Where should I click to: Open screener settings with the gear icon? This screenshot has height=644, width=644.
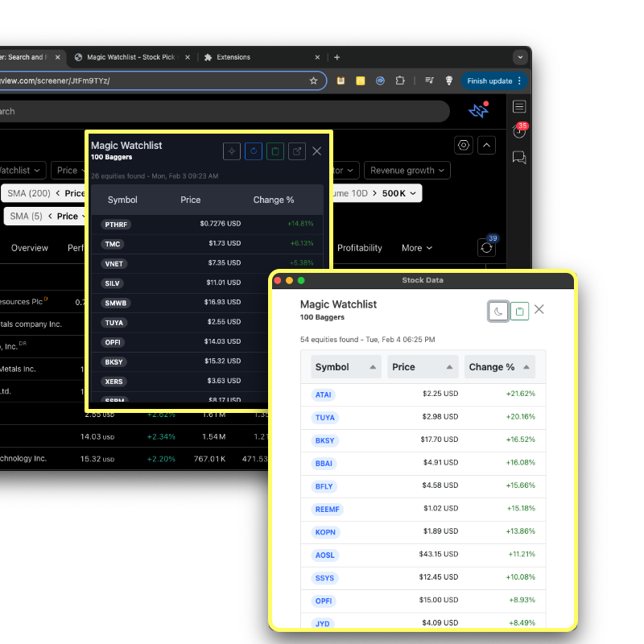[x=464, y=145]
